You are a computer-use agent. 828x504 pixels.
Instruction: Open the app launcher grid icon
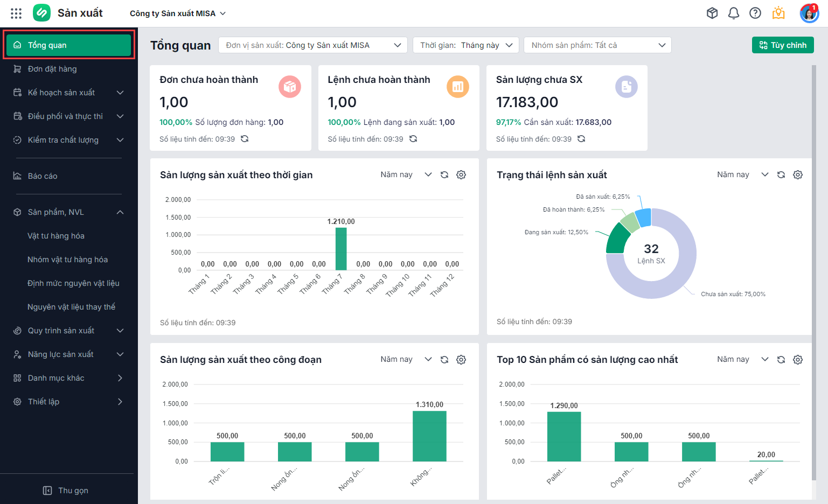click(16, 13)
